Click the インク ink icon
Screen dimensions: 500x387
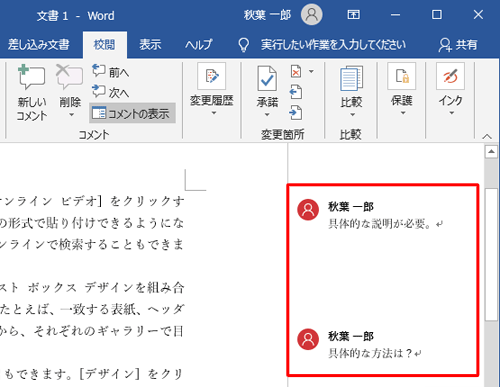[x=450, y=76]
